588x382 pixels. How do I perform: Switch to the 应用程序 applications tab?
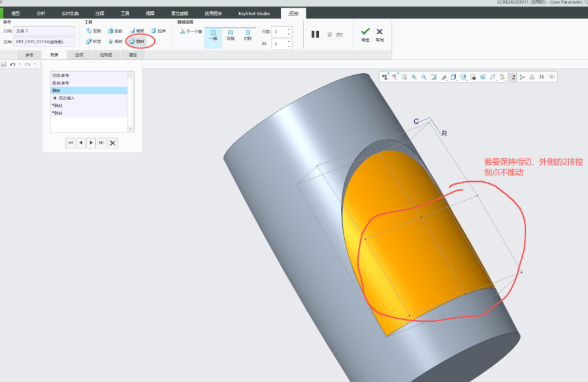[214, 13]
